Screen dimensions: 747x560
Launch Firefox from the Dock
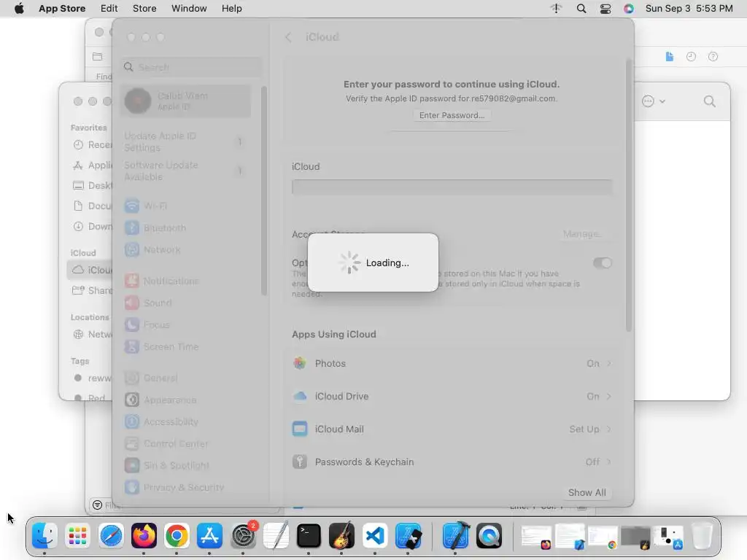coord(144,536)
